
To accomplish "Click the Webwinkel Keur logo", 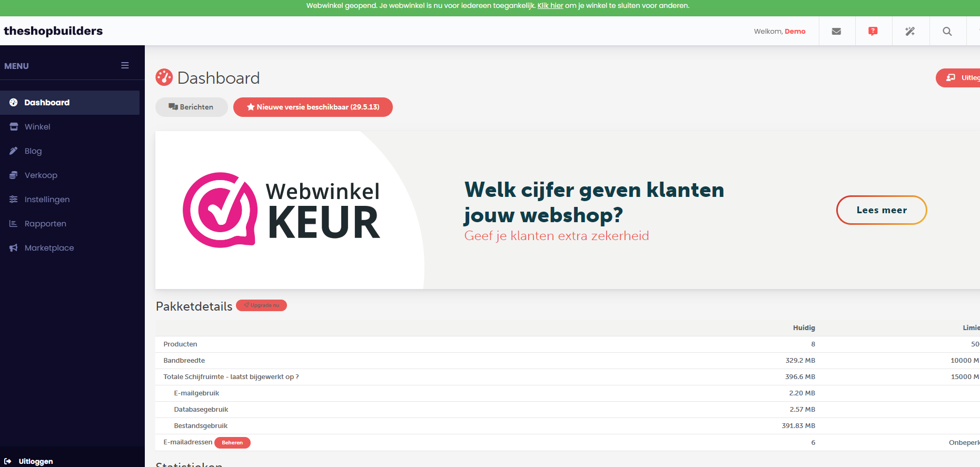I will tap(281, 211).
